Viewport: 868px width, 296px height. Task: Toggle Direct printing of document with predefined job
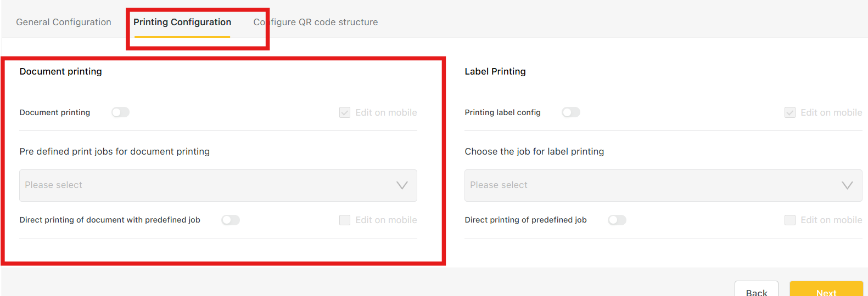click(231, 220)
